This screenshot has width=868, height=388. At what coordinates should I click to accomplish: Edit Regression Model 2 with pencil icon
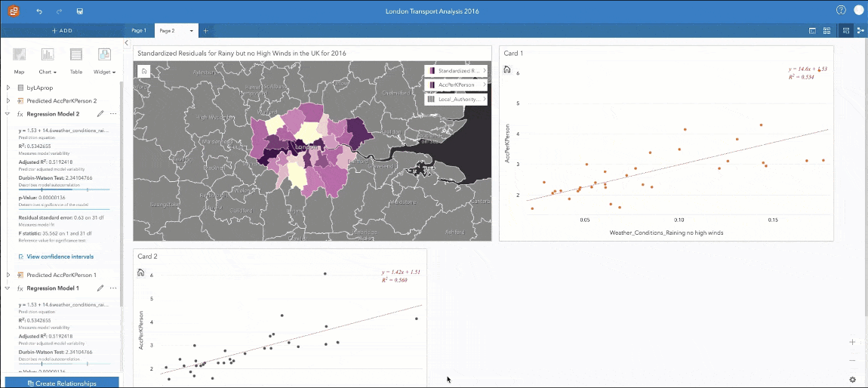pyautogui.click(x=100, y=113)
